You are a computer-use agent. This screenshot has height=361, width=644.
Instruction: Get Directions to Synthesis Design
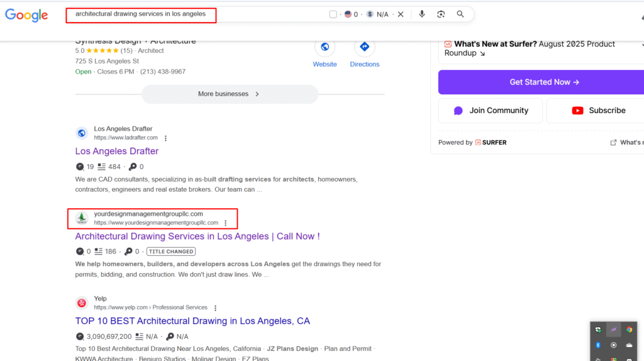pyautogui.click(x=364, y=47)
